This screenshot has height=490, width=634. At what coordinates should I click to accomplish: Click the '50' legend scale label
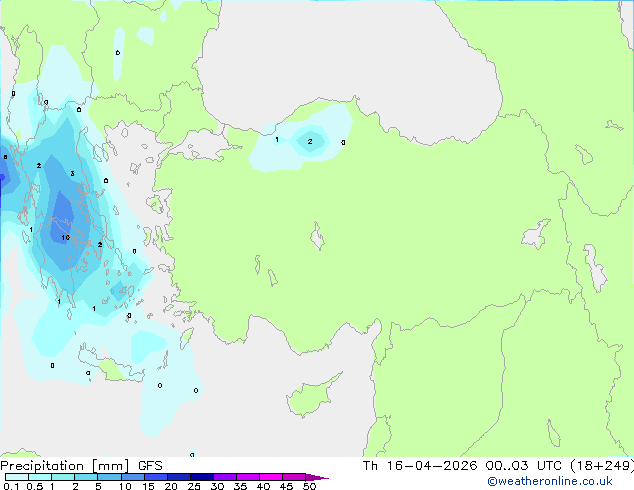click(309, 486)
